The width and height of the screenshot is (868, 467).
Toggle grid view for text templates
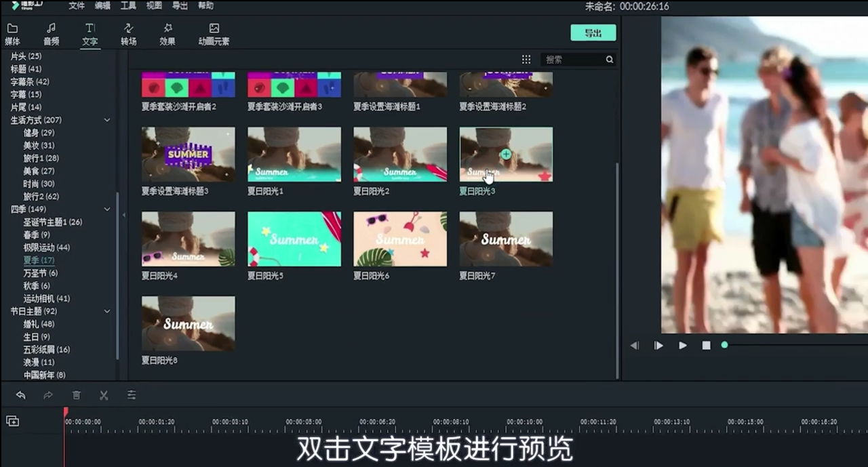click(526, 59)
